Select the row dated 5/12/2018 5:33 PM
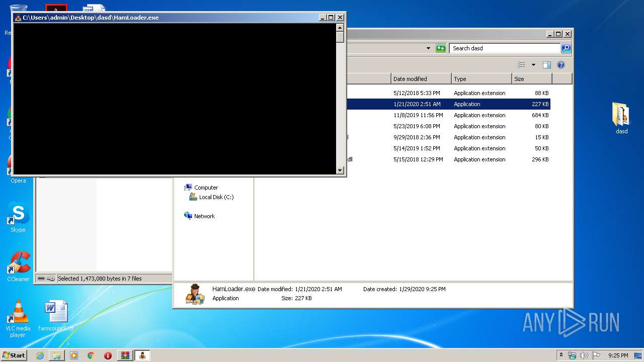Viewport: 644px width, 362px height. point(448,93)
